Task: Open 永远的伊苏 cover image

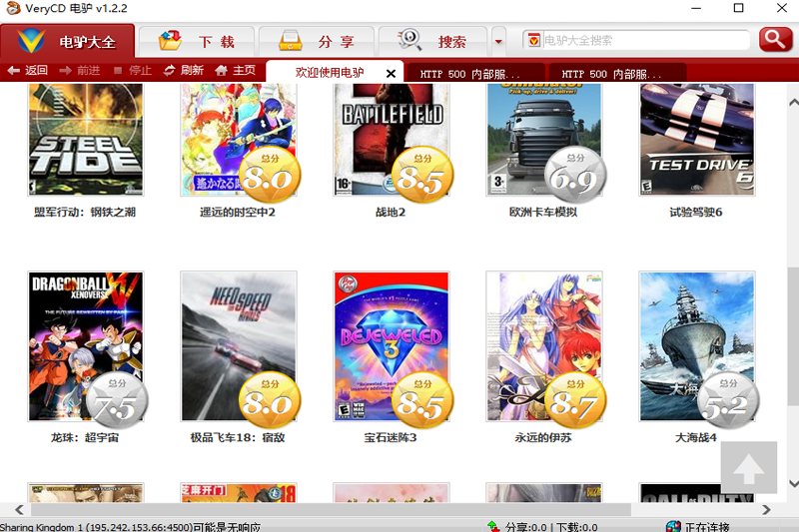Action: coord(544,346)
